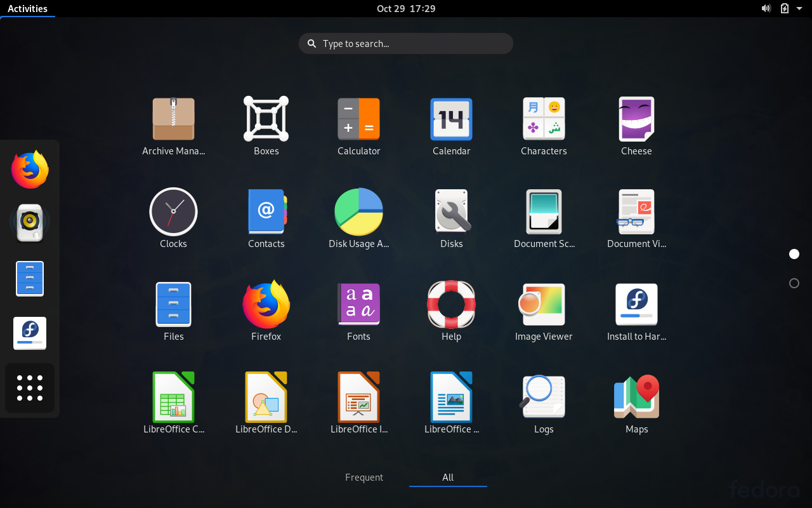The width and height of the screenshot is (812, 508).
Task: Launch the Characters app
Action: click(544, 119)
